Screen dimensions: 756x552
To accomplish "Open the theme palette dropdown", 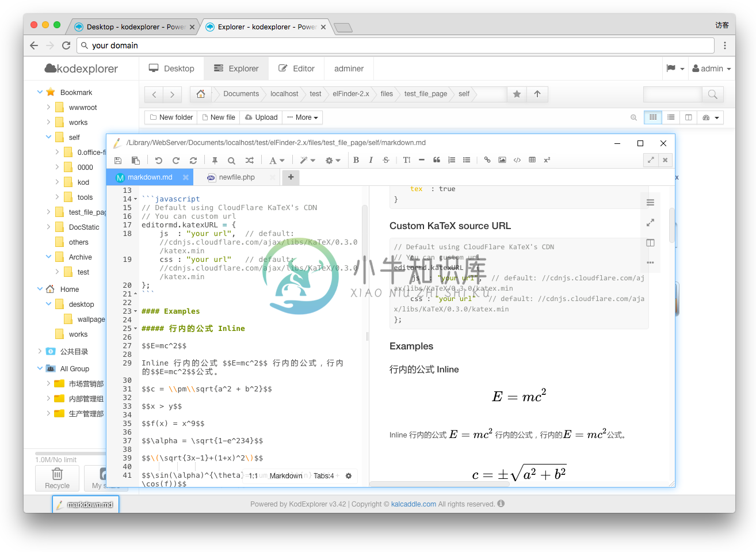I will click(x=711, y=117).
